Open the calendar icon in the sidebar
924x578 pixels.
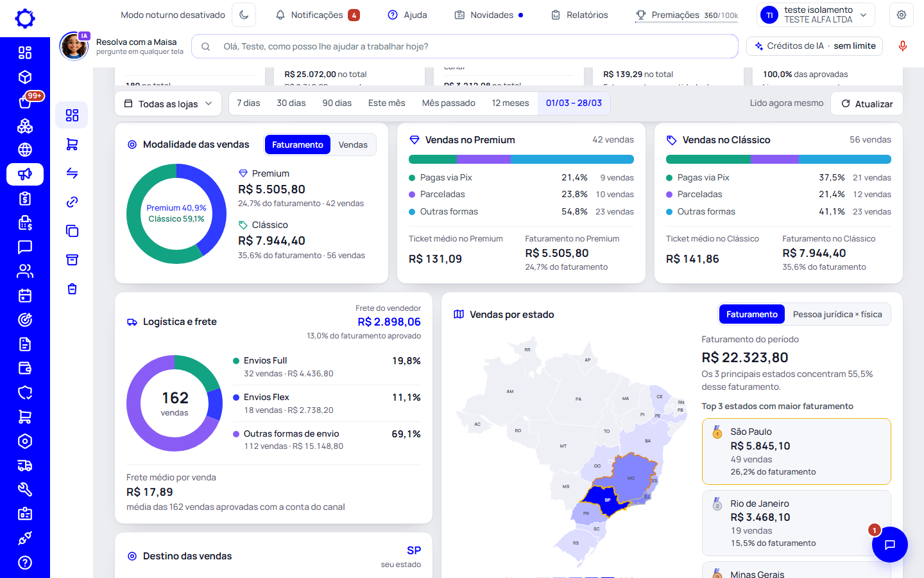click(x=25, y=296)
